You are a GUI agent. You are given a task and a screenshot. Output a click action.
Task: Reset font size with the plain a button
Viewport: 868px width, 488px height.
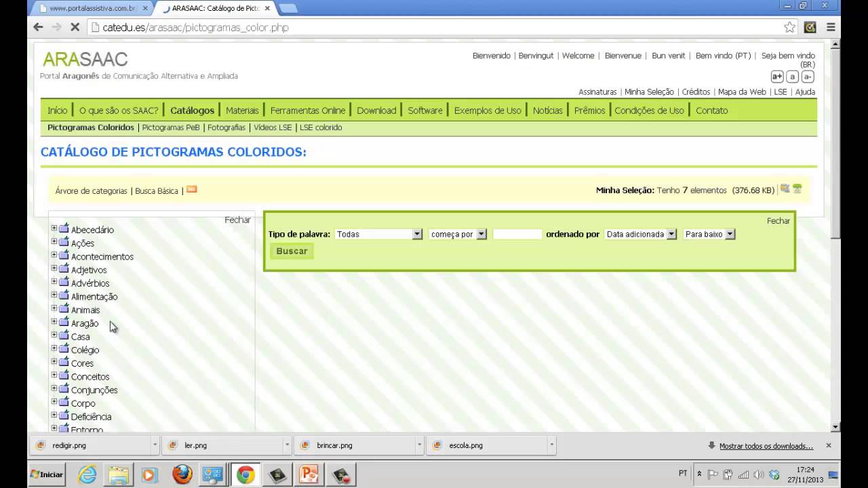click(792, 77)
